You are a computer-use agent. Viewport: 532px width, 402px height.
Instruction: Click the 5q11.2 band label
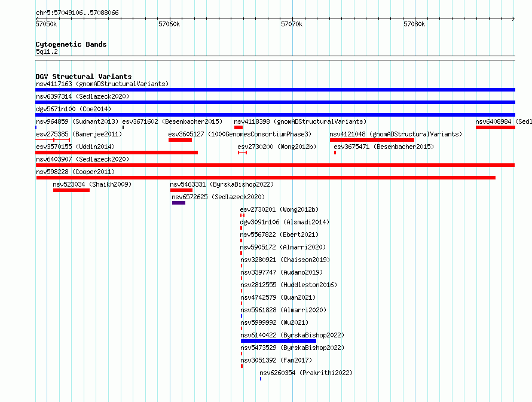tap(47, 51)
